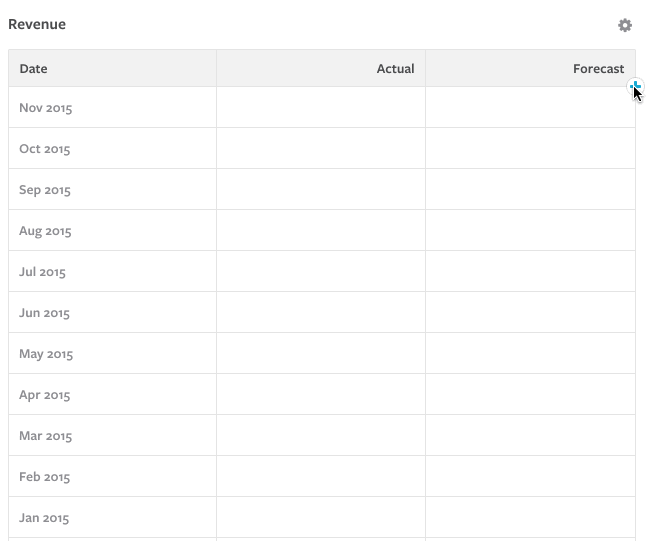This screenshot has width=648, height=541.
Task: Click the Forecast cell for Aug 2015
Action: click(x=530, y=231)
